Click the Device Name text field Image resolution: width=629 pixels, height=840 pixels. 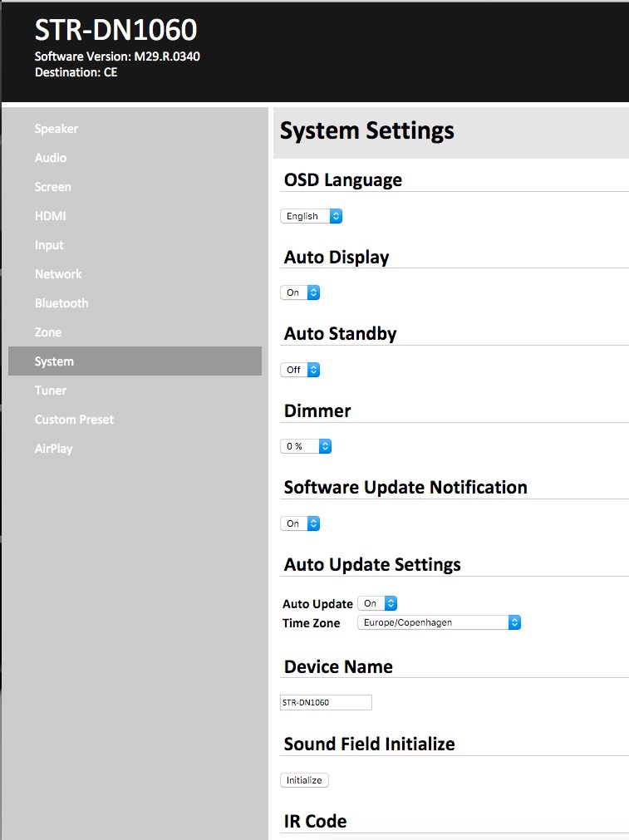pos(326,702)
